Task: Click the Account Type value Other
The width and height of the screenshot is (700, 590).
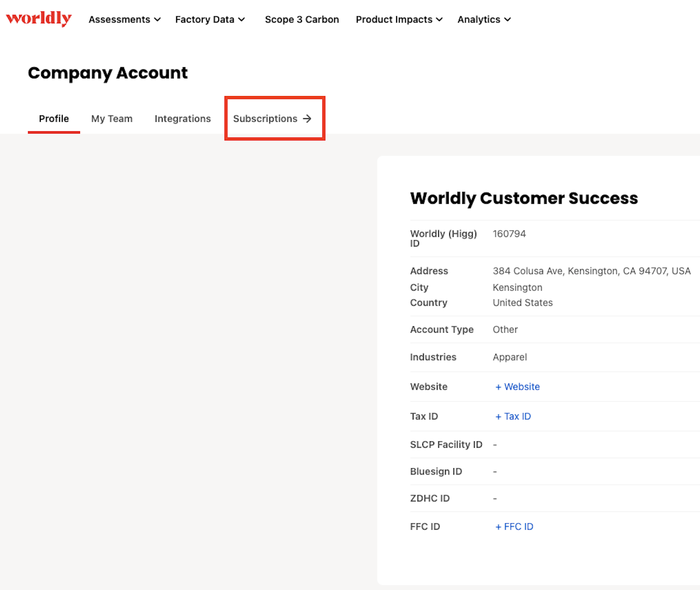Action: point(505,329)
